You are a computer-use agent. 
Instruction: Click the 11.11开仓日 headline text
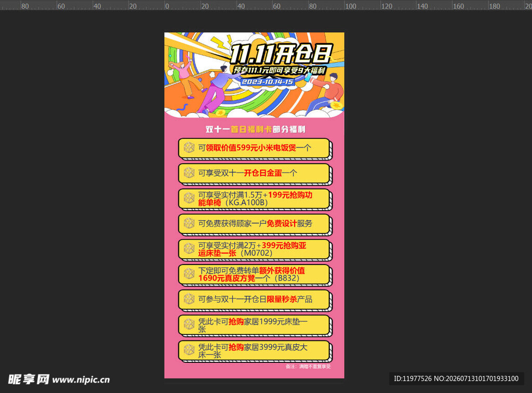[x=280, y=54]
